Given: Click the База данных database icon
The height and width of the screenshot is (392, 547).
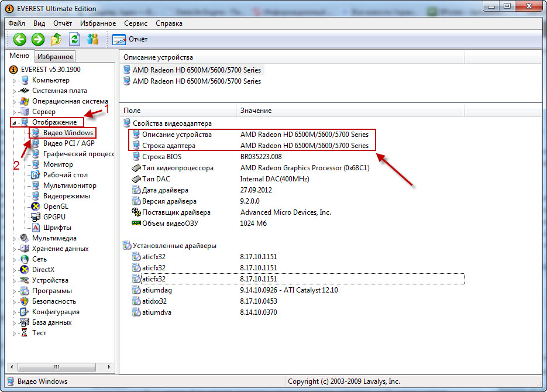Looking at the screenshot, I should click(25, 322).
